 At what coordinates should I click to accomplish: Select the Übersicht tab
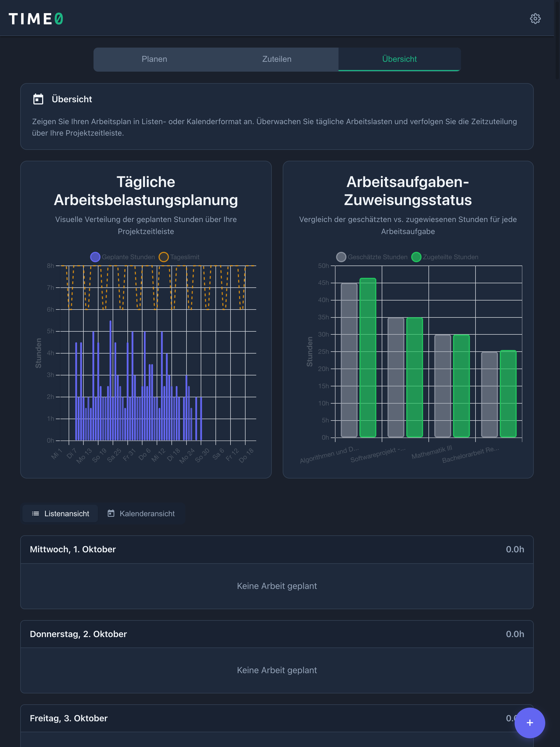(399, 59)
